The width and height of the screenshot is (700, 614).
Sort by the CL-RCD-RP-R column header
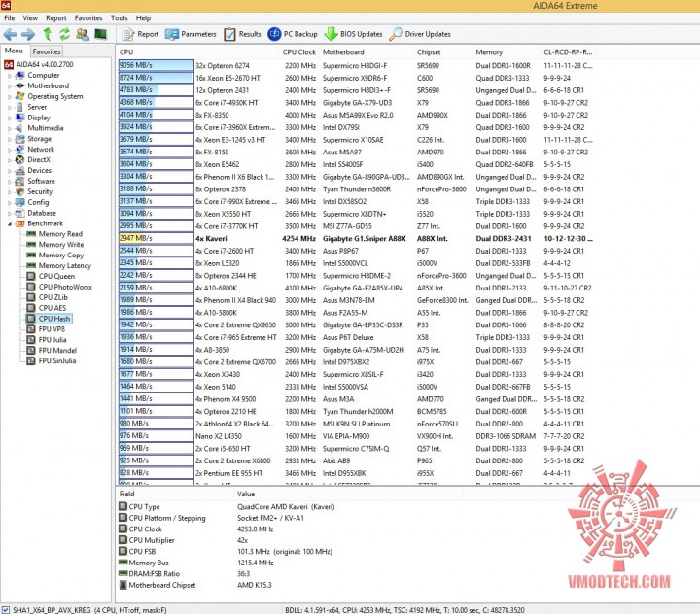[x=568, y=52]
